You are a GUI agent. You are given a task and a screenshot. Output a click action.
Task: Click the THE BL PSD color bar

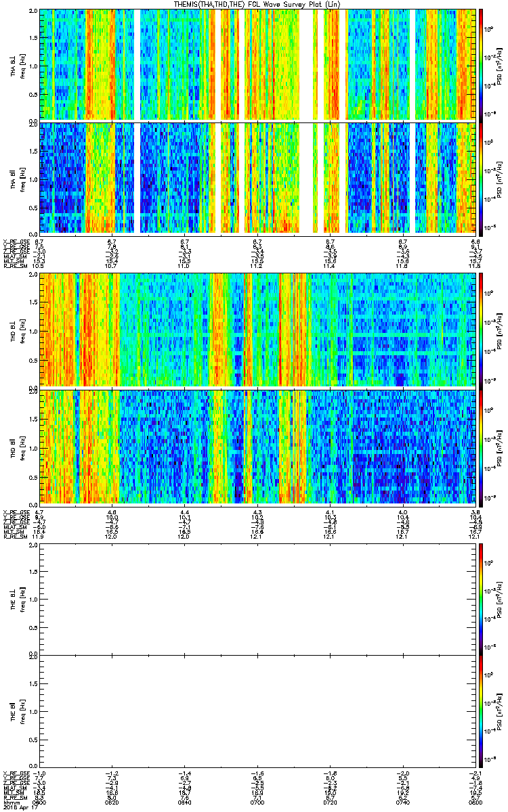481,598
